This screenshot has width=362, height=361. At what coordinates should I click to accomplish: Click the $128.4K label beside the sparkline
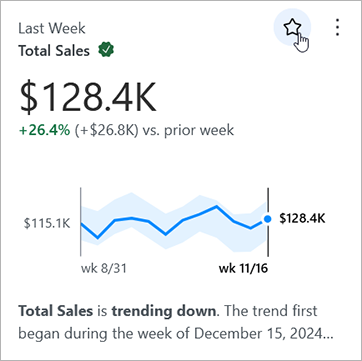[302, 219]
